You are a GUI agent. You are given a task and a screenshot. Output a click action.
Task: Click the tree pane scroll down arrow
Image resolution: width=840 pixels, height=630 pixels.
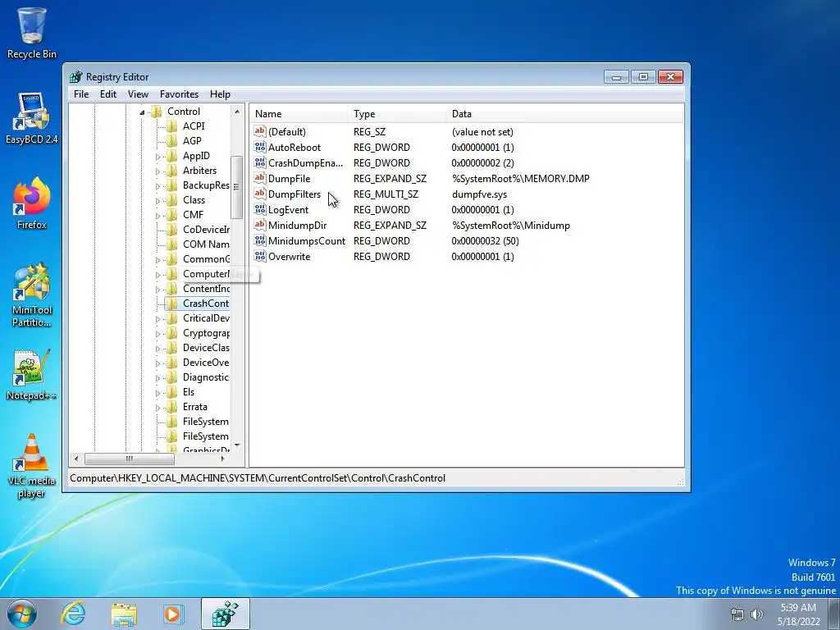[x=237, y=445]
